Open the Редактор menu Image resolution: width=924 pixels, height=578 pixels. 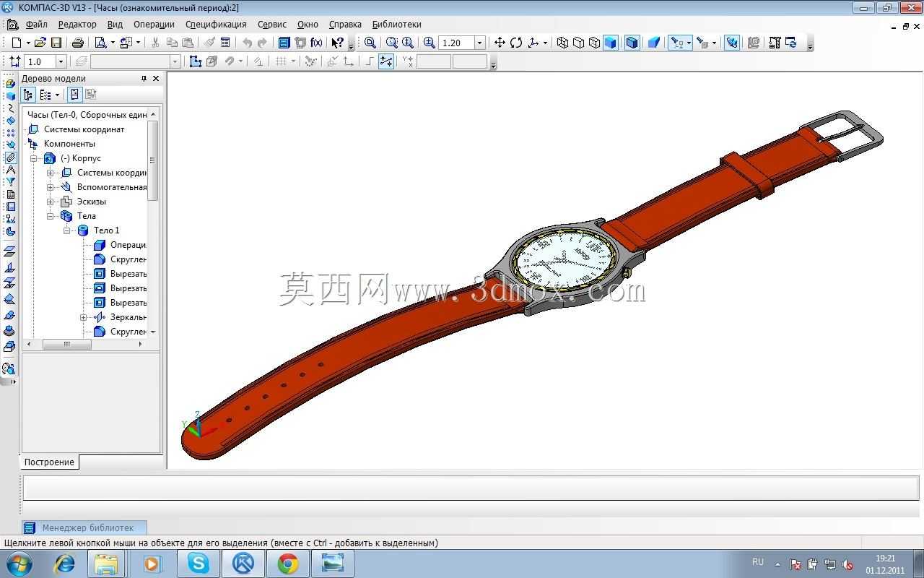[77, 25]
